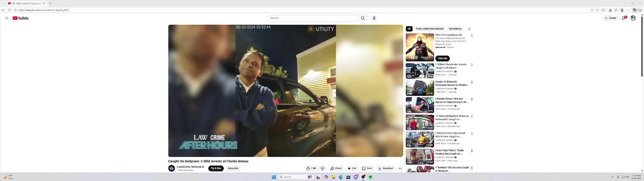Click the browser address bar URL

click(x=44, y=10)
